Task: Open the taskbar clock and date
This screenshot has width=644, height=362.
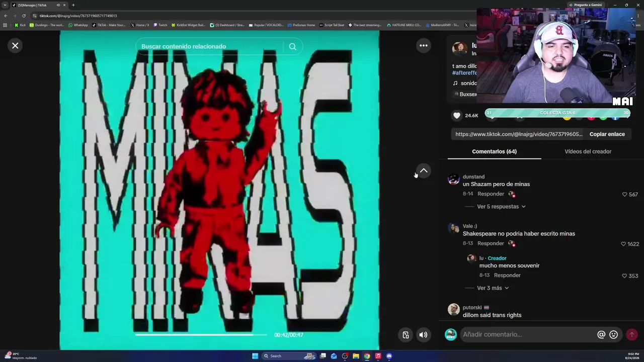Action: click(x=631, y=356)
